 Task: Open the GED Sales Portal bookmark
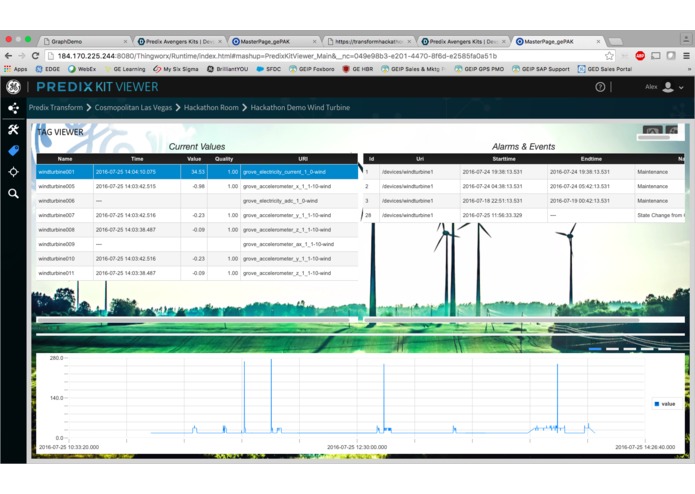click(x=605, y=69)
